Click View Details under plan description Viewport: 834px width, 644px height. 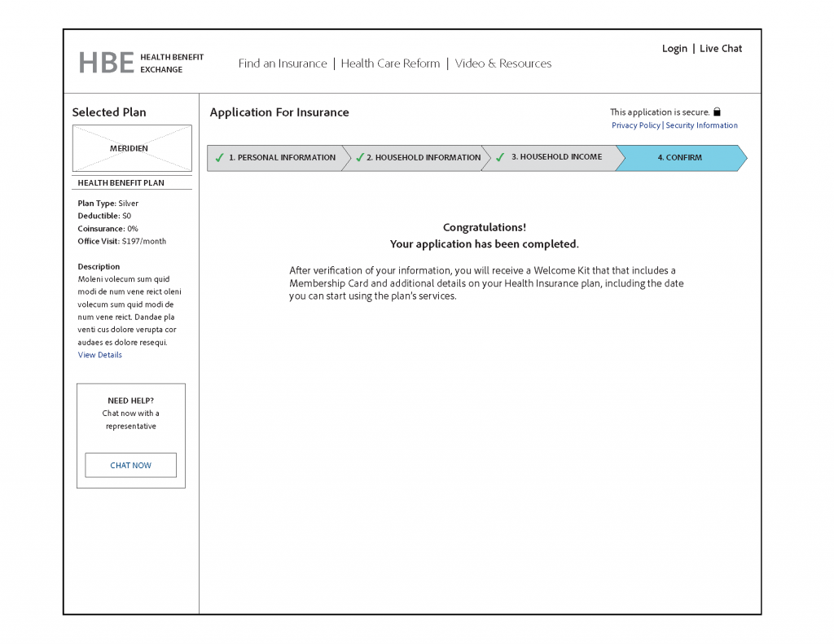pos(100,355)
